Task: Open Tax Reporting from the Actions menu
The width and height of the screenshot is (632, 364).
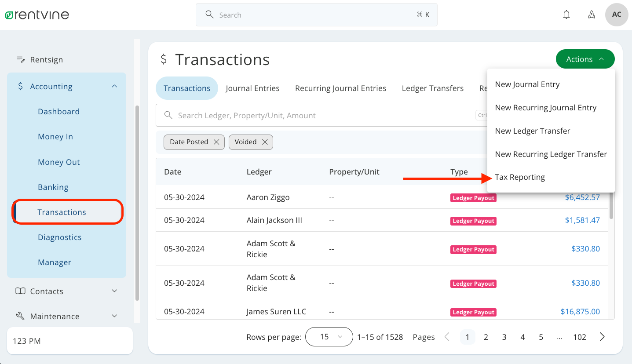Action: [520, 177]
